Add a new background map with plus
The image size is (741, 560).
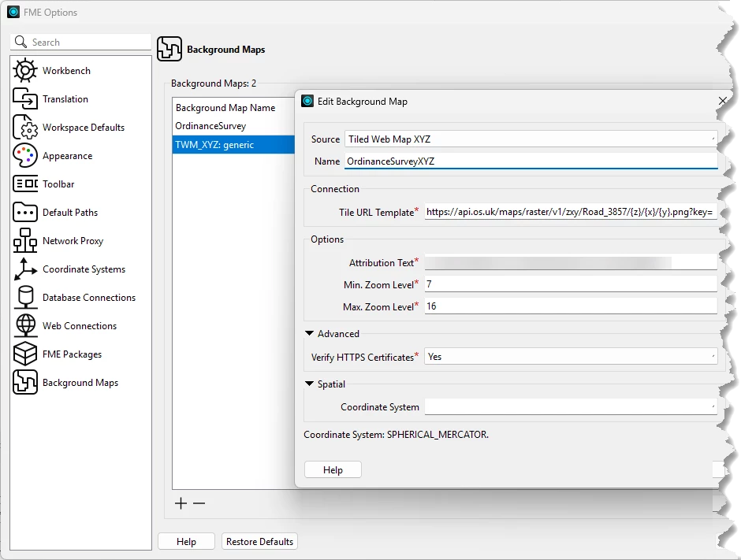pos(181,503)
